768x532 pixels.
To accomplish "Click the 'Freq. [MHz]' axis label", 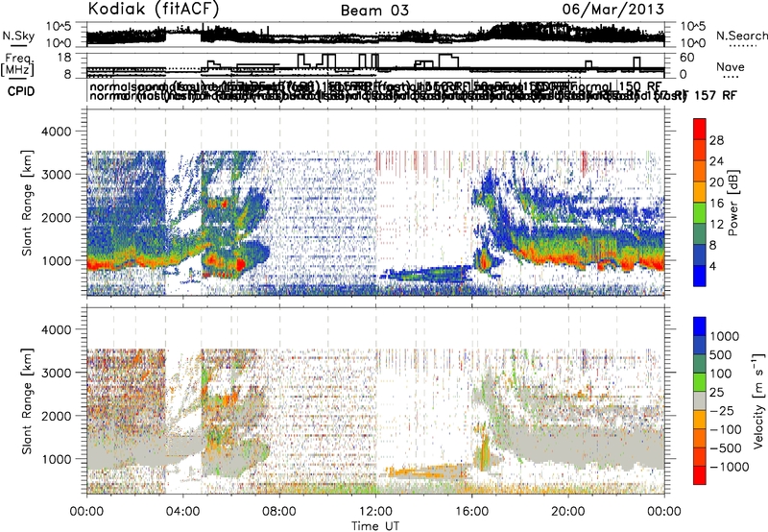I will pos(17,65).
